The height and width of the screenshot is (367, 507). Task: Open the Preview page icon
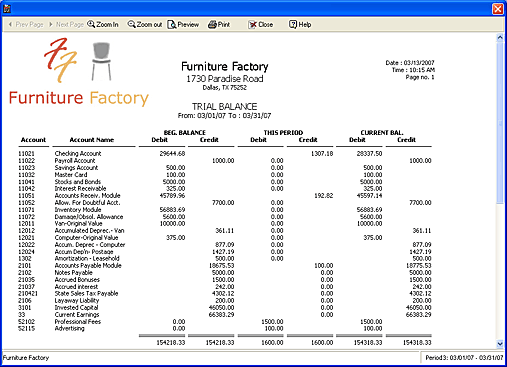click(172, 25)
